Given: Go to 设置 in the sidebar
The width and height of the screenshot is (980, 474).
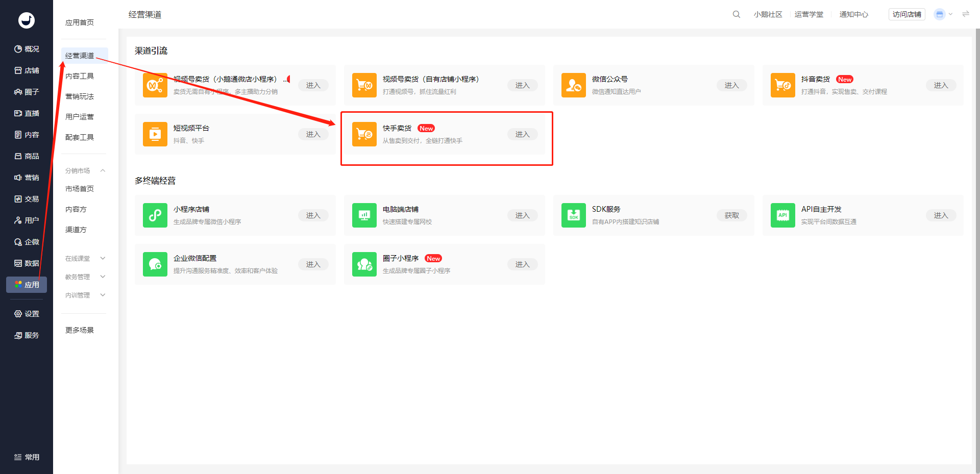Looking at the screenshot, I should pyautogui.click(x=27, y=314).
